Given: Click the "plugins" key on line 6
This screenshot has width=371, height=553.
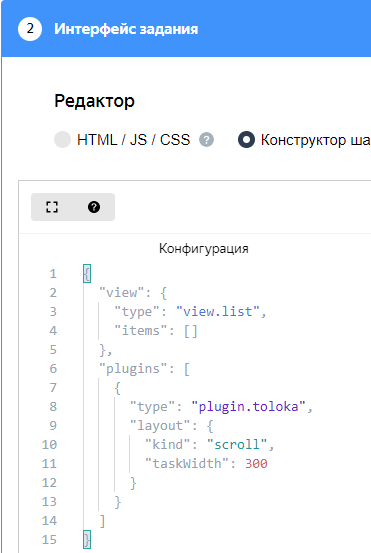Looking at the screenshot, I should click(x=133, y=369).
